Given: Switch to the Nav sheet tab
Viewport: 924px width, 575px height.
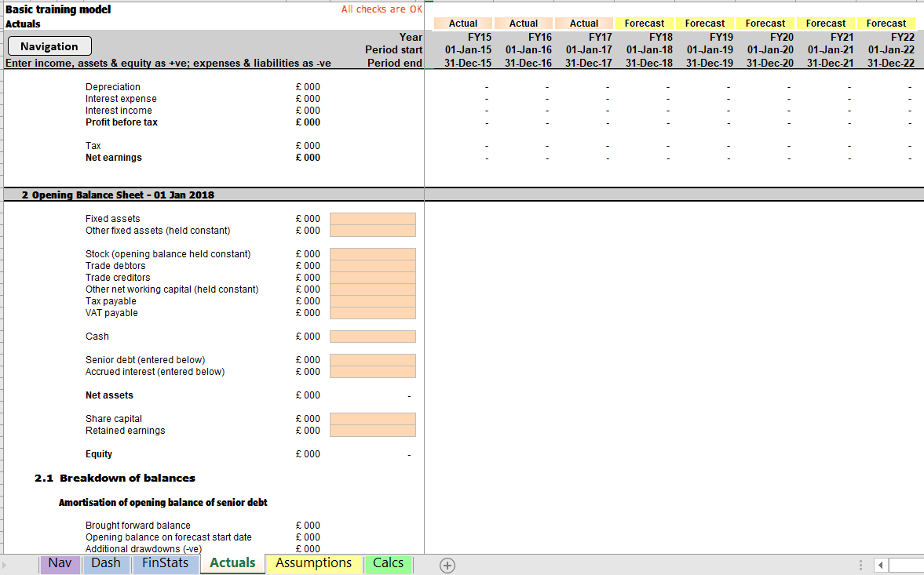Looking at the screenshot, I should click(60, 564).
